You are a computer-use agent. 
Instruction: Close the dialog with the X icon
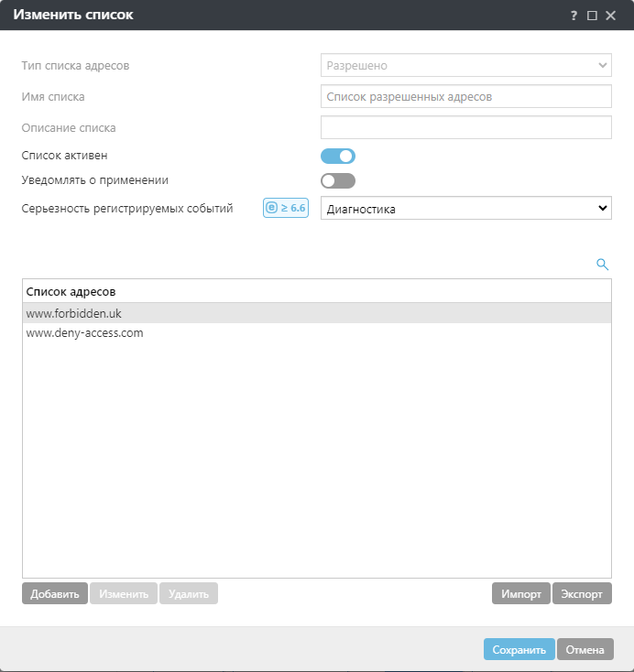pyautogui.click(x=610, y=16)
